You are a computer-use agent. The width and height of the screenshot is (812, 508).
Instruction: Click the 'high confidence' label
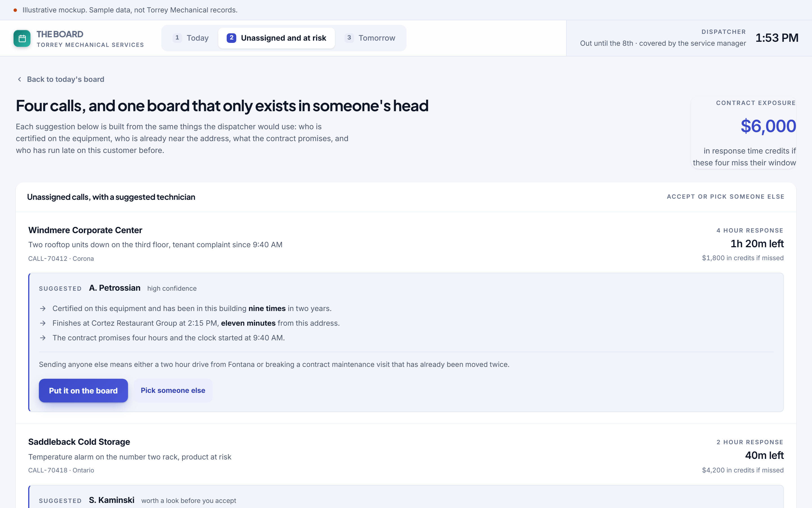tap(172, 289)
